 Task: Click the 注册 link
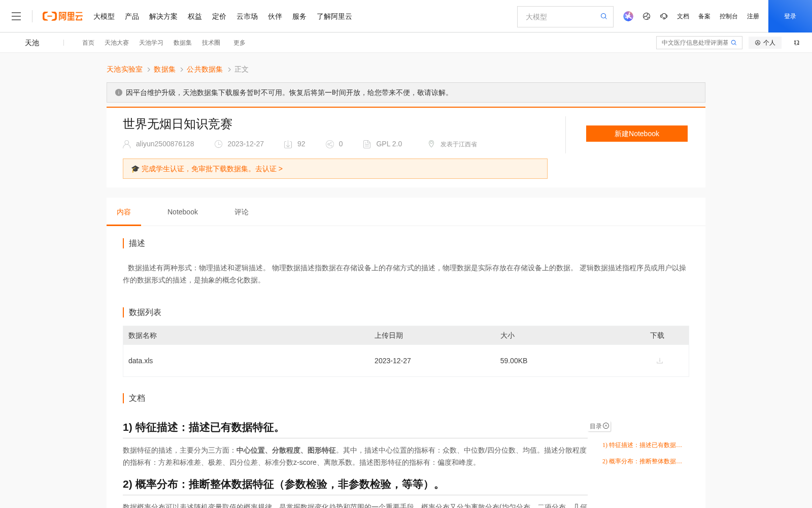pos(753,16)
